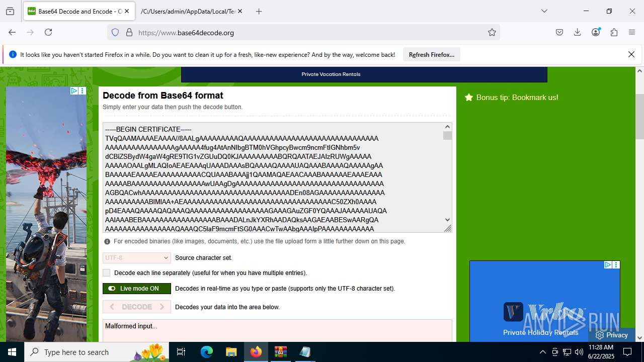Switch to Firefox taskbar icon
The image size is (644, 362).
(x=256, y=352)
